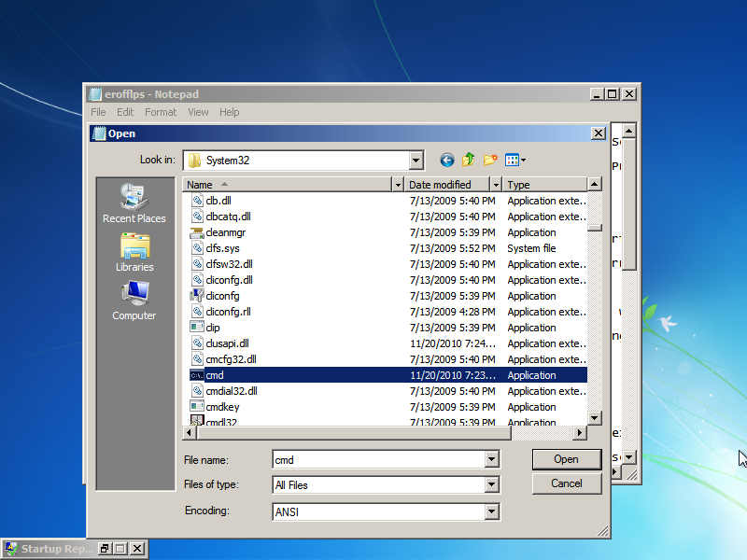Restore the Startup Repair window from taskbar
Screen dimensions: 747x560
105,549
